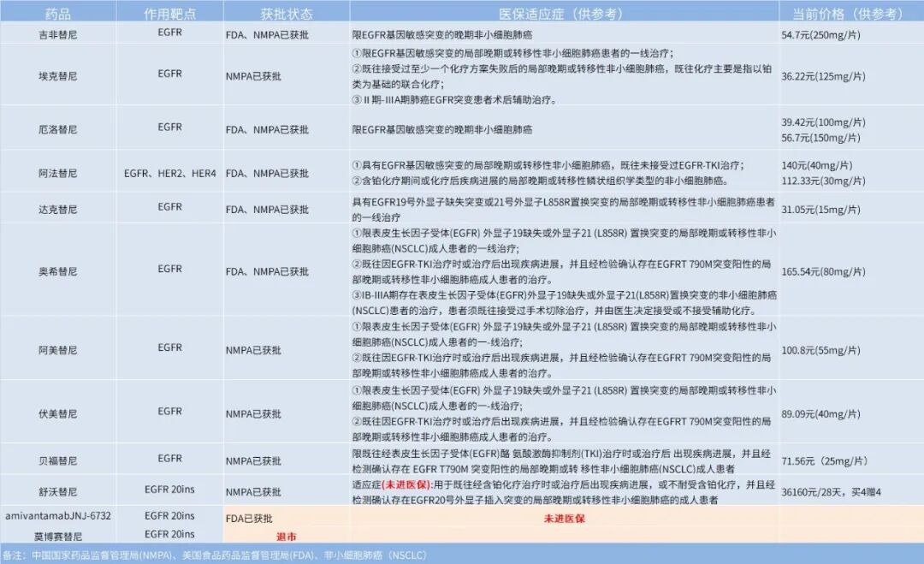Select drug name 阿美替尼
Image resolution: width=924 pixels, height=564 pixels.
[x=58, y=350]
